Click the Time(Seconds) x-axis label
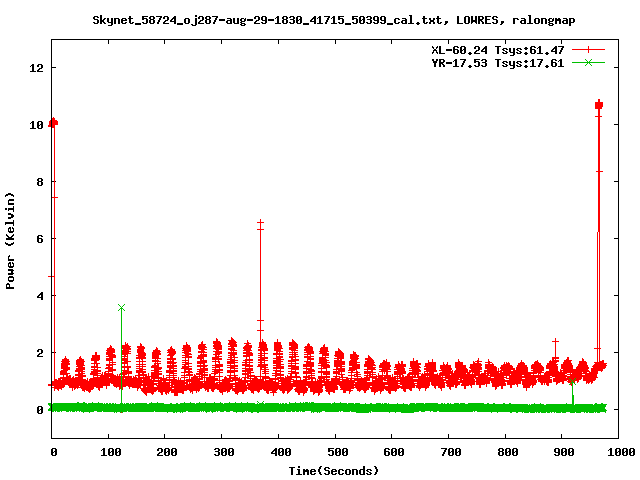The width and height of the screenshot is (640, 480). pyautogui.click(x=333, y=471)
